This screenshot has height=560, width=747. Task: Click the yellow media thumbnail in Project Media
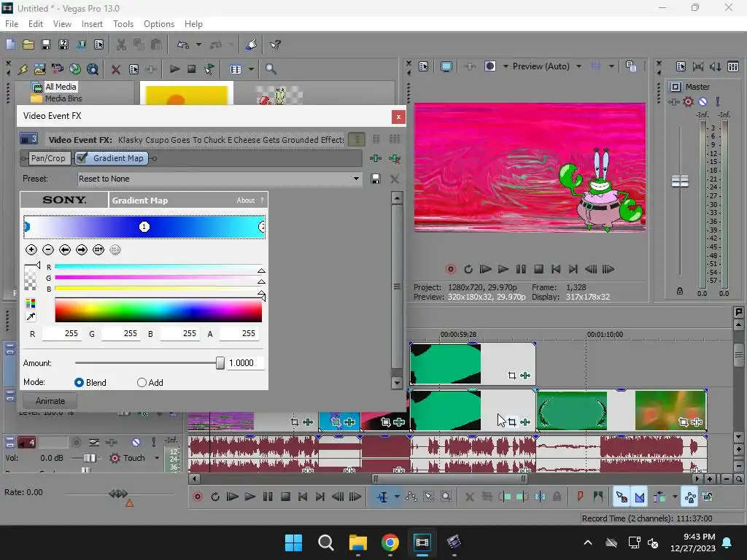[x=186, y=96]
